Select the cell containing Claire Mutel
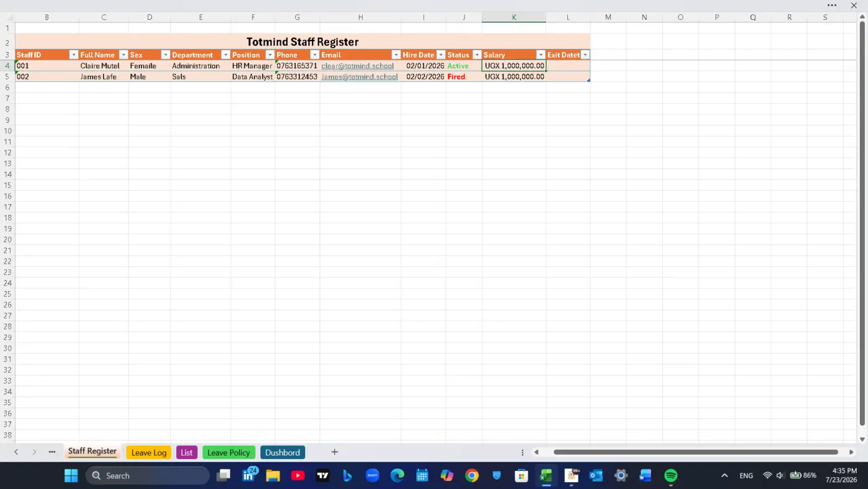The width and height of the screenshot is (868, 489). [x=104, y=66]
